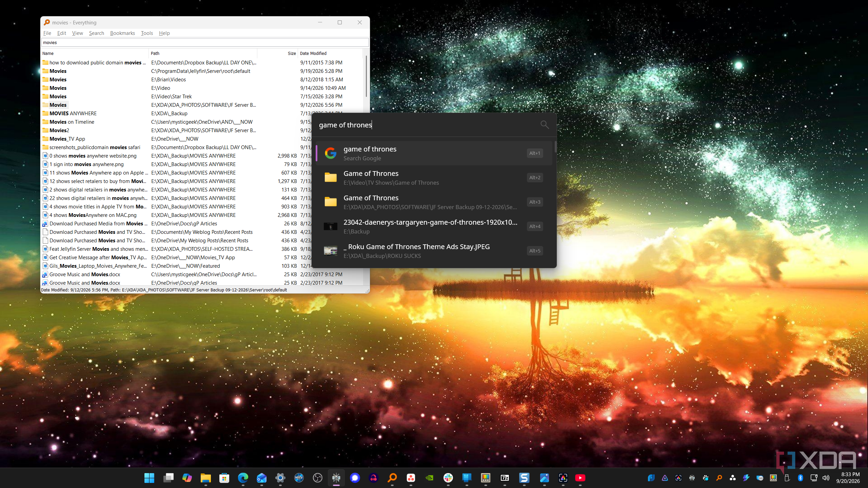Select Movies folder in Jellyfin Server path
This screenshot has width=868, height=488.
tap(202, 71)
